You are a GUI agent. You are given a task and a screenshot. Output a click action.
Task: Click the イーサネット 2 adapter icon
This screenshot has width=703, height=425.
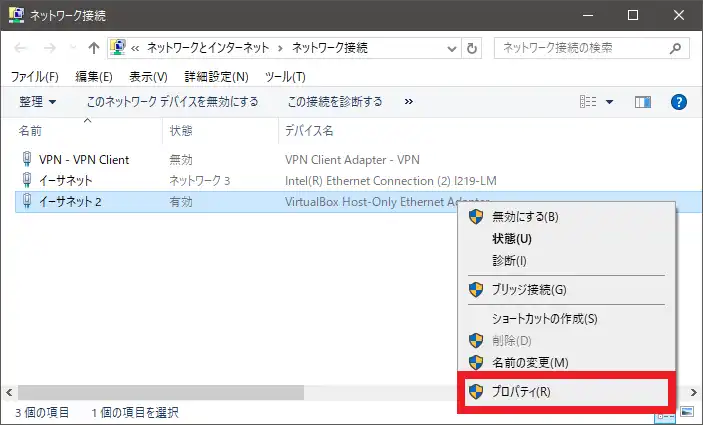[x=27, y=201]
